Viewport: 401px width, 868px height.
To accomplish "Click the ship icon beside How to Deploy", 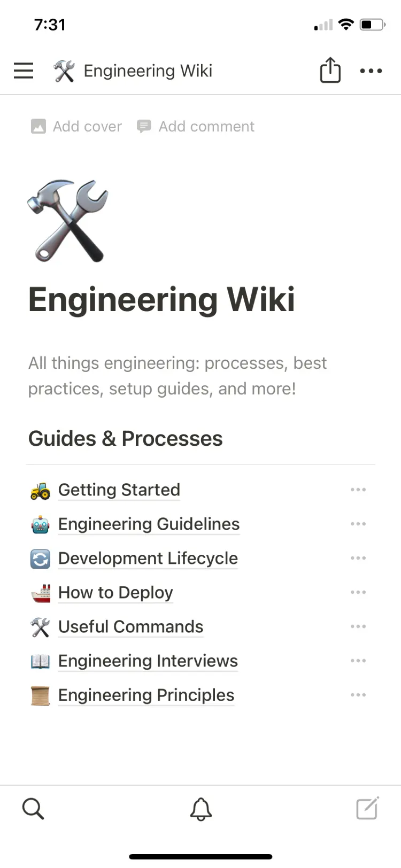I will 40,592.
